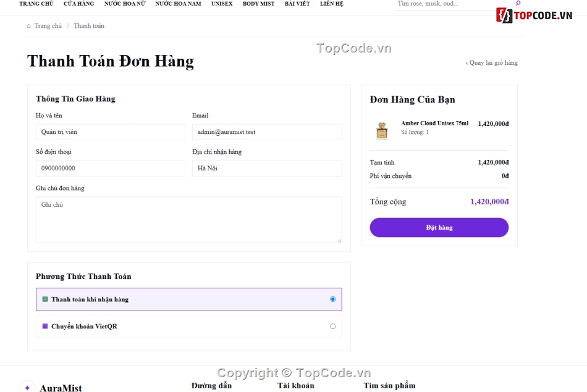Open LIÊN HỆ menu item
Image resolution: width=587 pixels, height=392 pixels.
tap(332, 4)
